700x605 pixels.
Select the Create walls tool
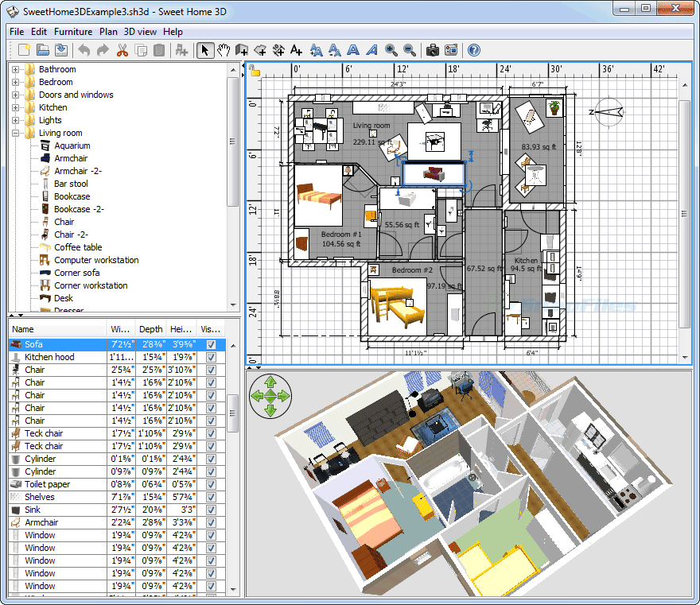(242, 50)
